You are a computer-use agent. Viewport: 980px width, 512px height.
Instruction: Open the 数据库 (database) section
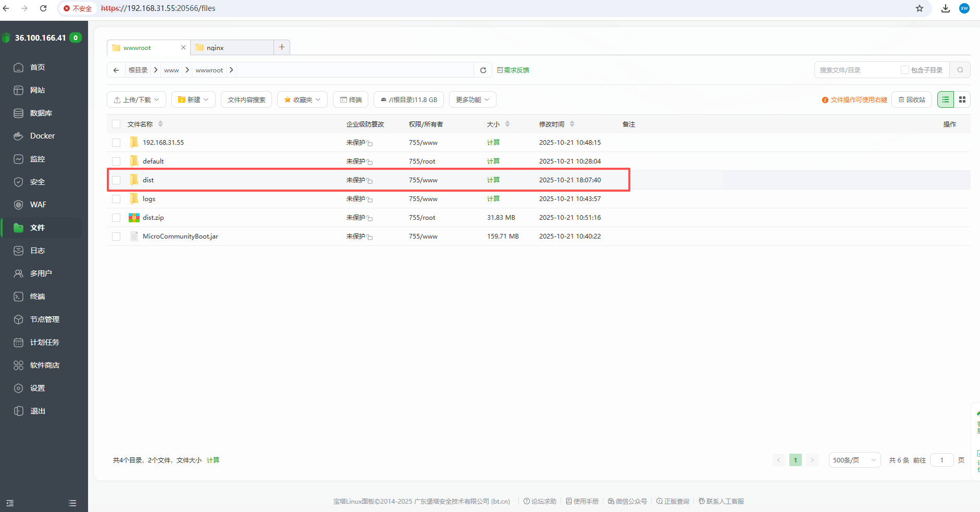(42, 113)
